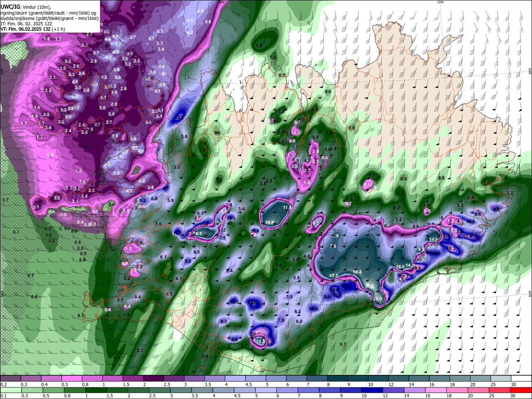Click the 0.2 label in the upper legend row

(3, 384)
